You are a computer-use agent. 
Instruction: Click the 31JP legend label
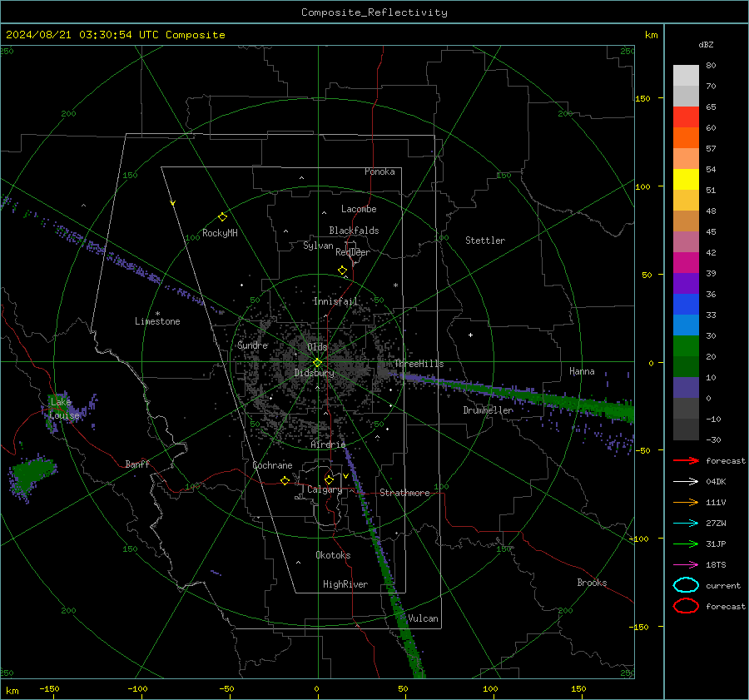[x=716, y=544]
